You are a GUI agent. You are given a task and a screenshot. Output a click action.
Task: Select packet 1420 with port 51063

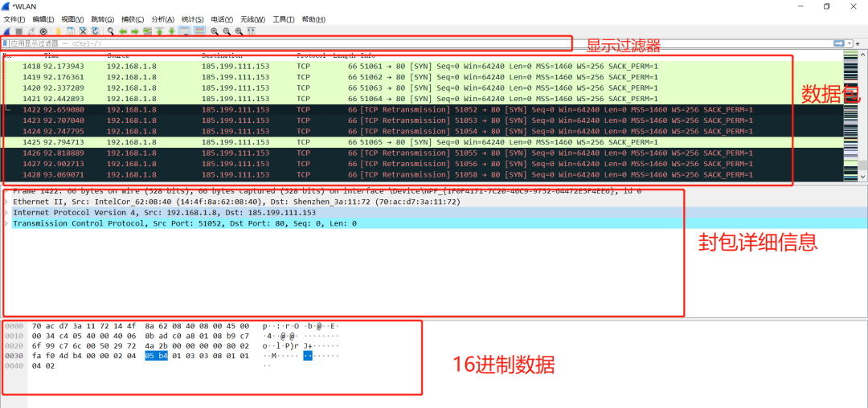[420, 88]
